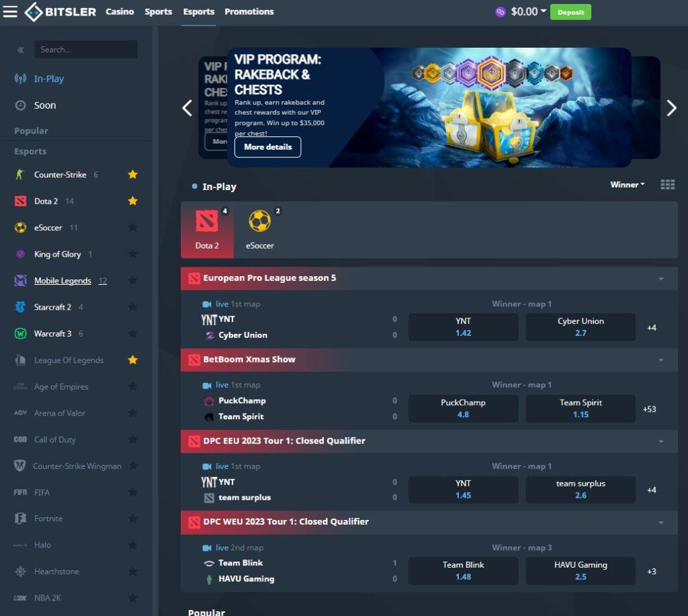The image size is (688, 616).
Task: Expand +4 markets for YNT vs Cyber Union
Action: pos(652,328)
